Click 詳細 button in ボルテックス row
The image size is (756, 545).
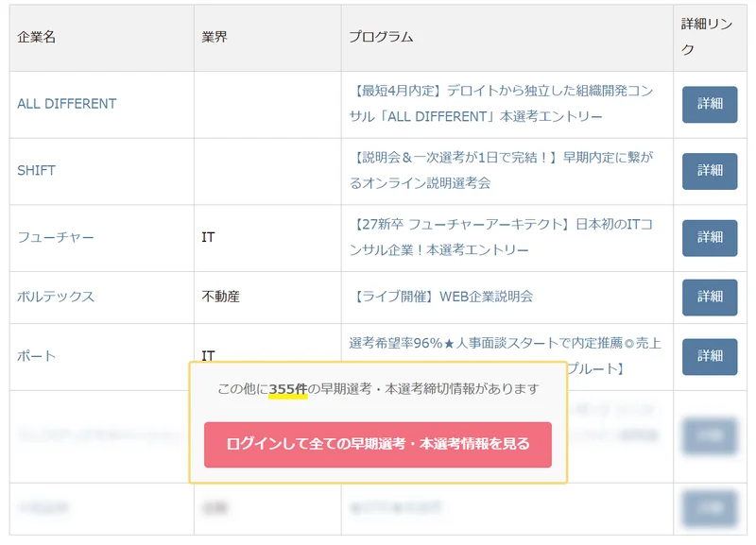click(x=710, y=298)
